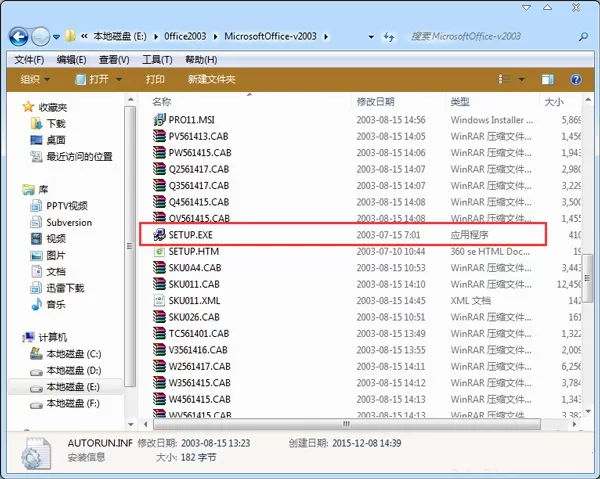Viewport: 600px width, 479px height.
Task: Click the folder icon in address bar
Action: [x=70, y=36]
